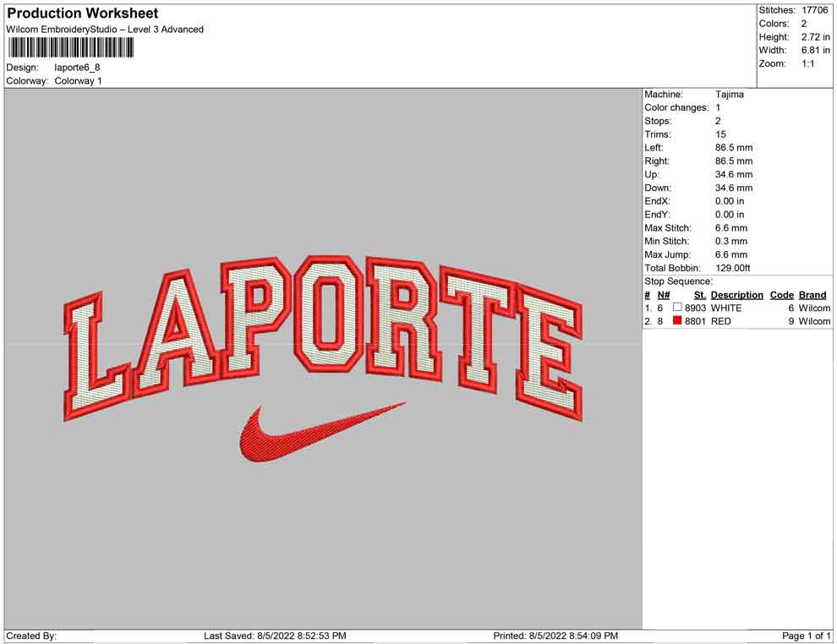Click the zoom value '1:1'
Viewport: 837px width, 644px height.
point(807,63)
